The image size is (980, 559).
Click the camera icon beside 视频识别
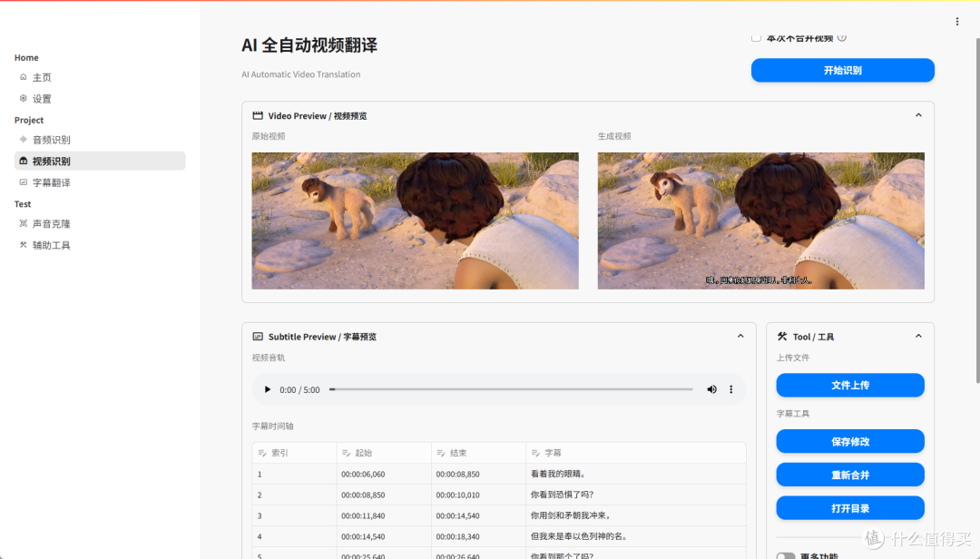coord(23,161)
